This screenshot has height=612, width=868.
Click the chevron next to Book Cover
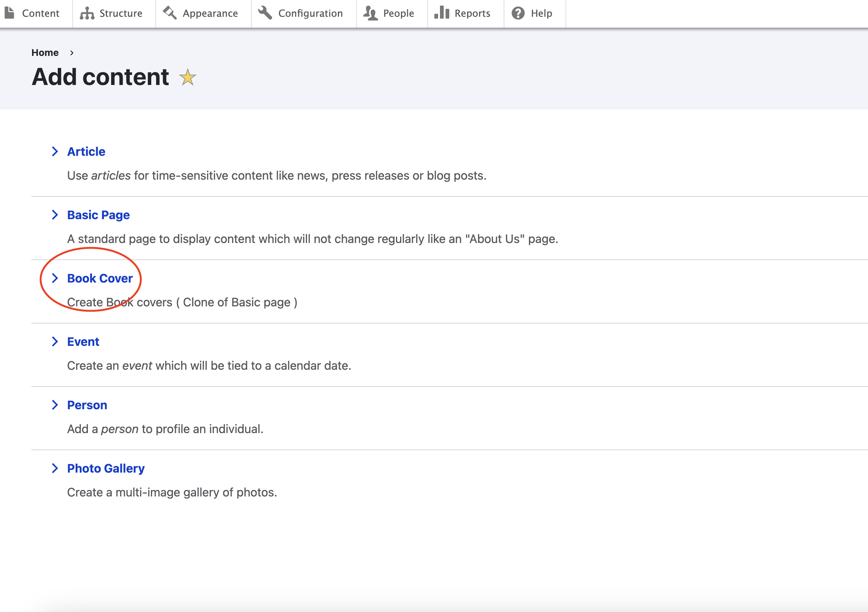pos(55,278)
